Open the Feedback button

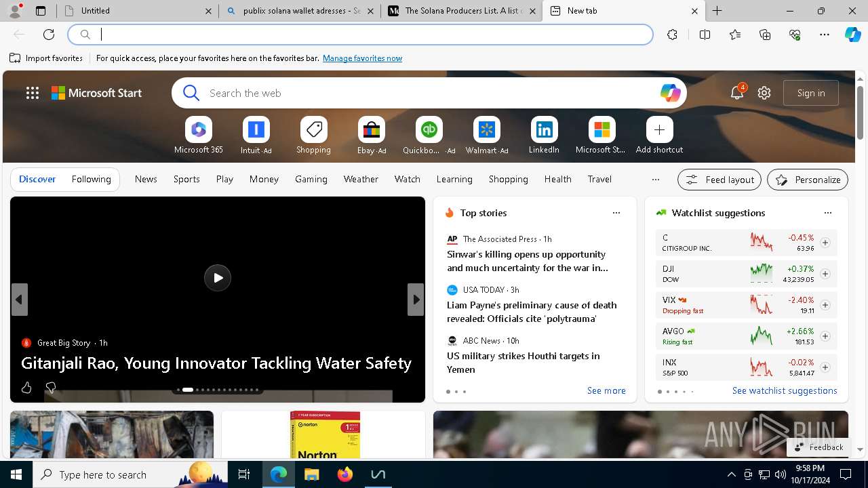click(818, 447)
